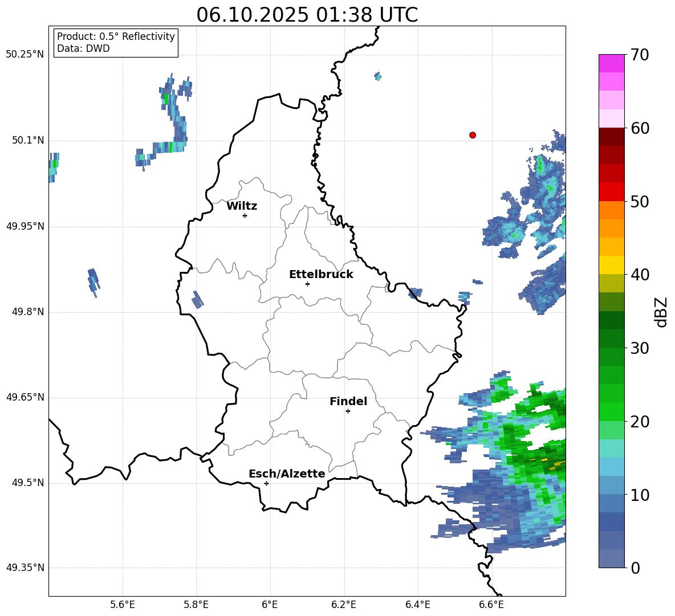The width and height of the screenshot is (675, 616).
Task: Click the 49.8°N latitude label
Action: point(28,312)
